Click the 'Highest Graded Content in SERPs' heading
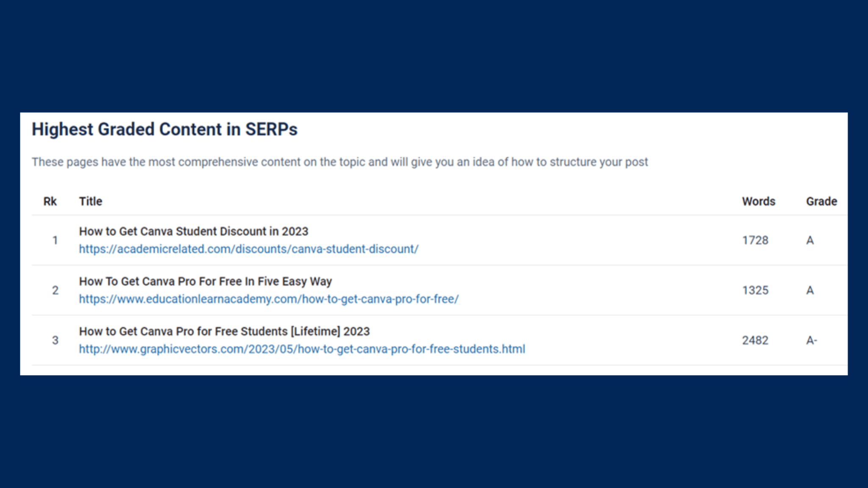 pos(165,130)
